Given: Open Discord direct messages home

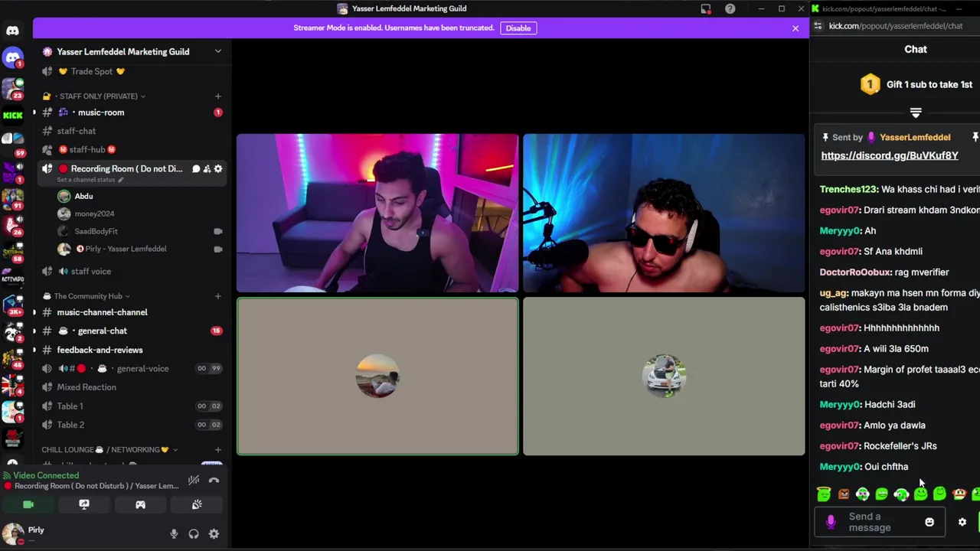Looking at the screenshot, I should click(12, 31).
